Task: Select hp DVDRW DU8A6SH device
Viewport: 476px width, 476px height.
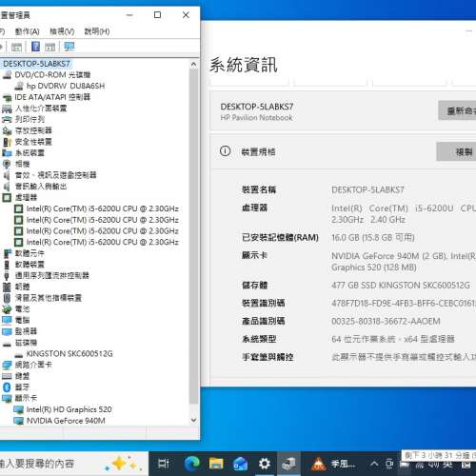Action: coord(66,86)
